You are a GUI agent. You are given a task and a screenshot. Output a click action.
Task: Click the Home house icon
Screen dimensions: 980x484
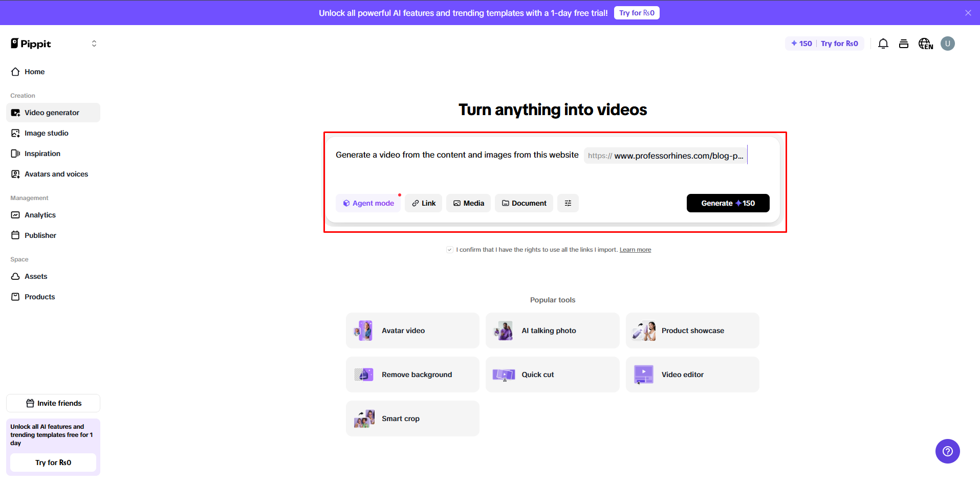tap(16, 72)
